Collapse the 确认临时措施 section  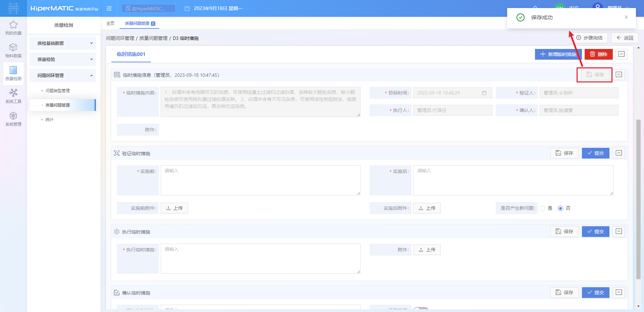pos(619,293)
